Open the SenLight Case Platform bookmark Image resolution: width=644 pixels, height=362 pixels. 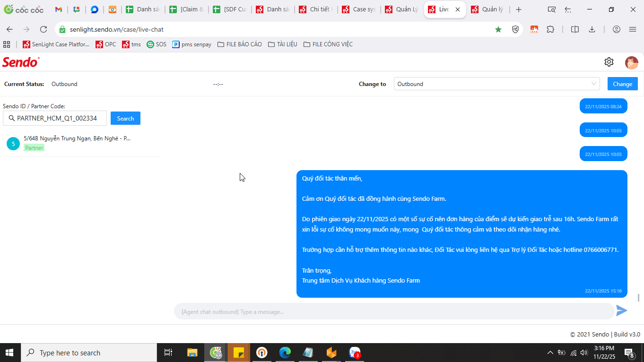pos(56,44)
